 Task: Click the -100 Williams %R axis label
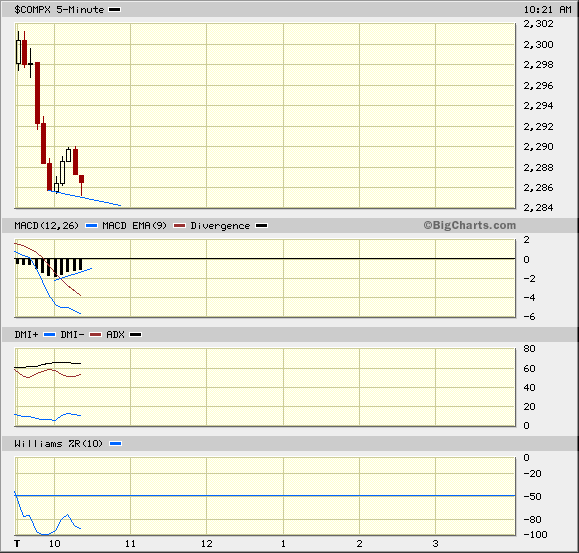coord(535,535)
